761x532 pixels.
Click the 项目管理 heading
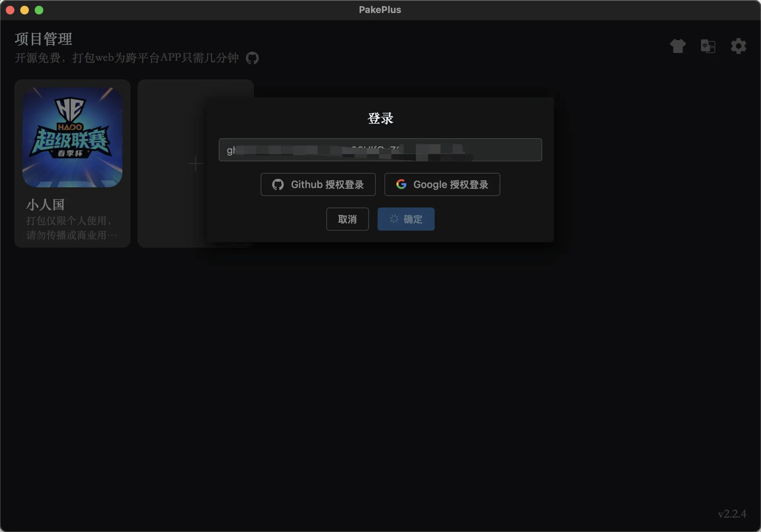(43, 39)
